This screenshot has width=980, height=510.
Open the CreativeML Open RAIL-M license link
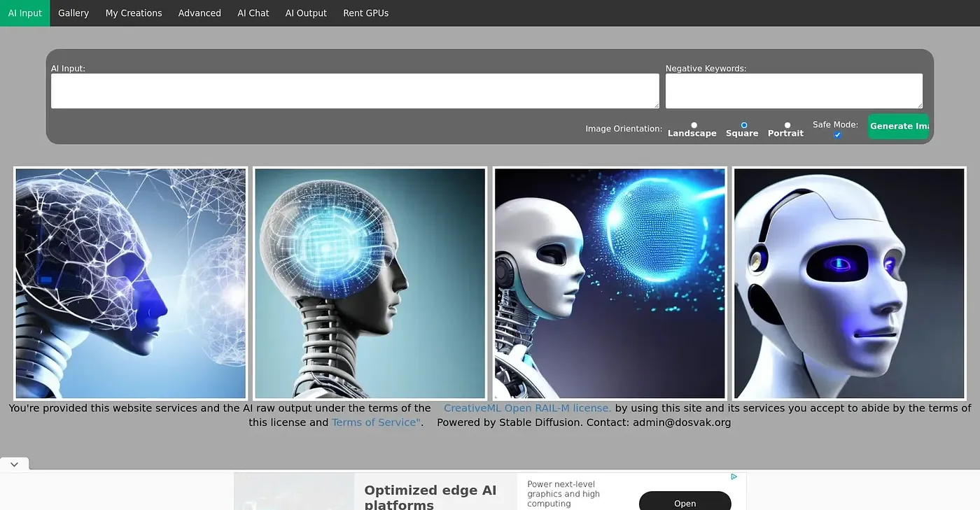[x=528, y=408]
